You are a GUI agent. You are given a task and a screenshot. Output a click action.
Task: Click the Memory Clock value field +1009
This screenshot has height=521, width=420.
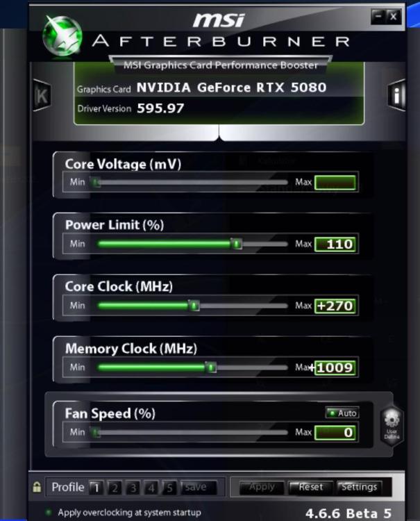pyautogui.click(x=335, y=367)
